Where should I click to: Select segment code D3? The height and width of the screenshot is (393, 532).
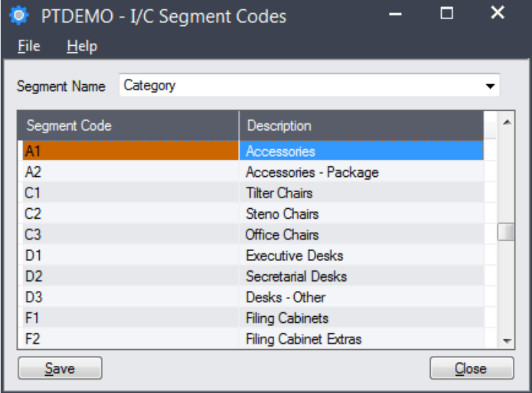click(131, 297)
